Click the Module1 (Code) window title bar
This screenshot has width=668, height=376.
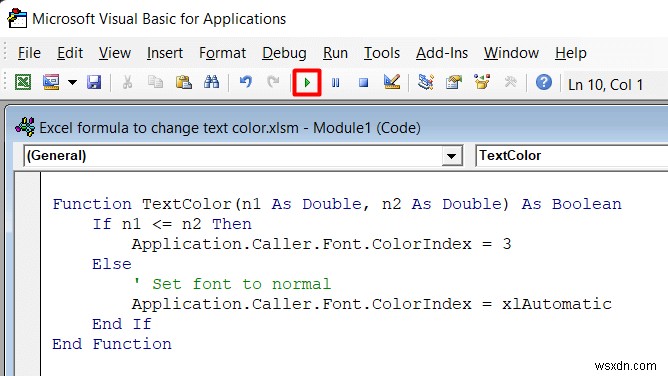tap(337, 127)
